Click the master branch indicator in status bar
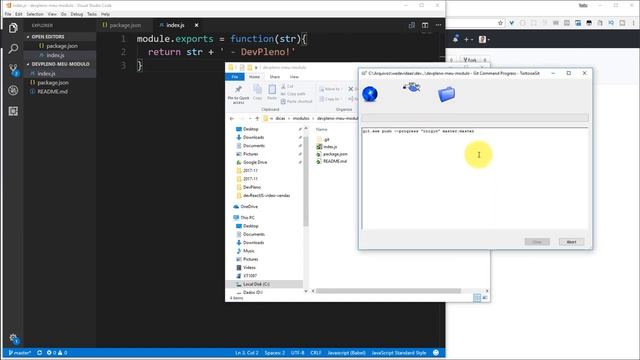The height and width of the screenshot is (360, 640). click(x=19, y=353)
